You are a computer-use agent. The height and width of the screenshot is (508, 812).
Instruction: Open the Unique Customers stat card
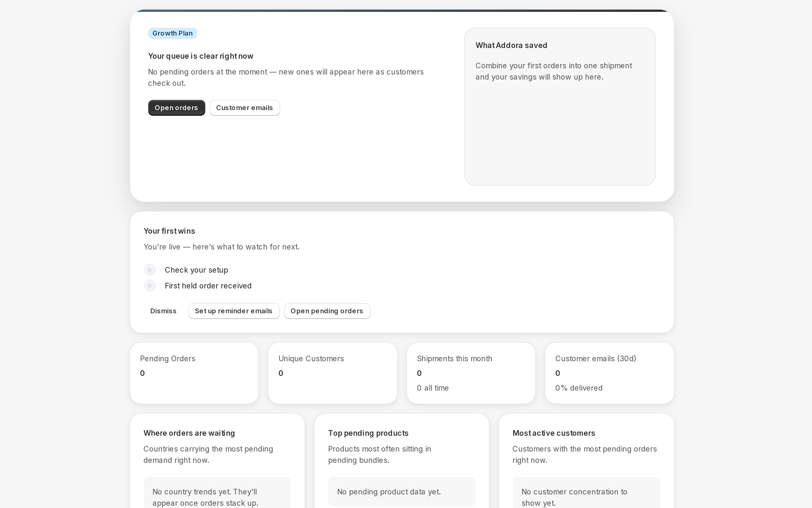point(332,373)
